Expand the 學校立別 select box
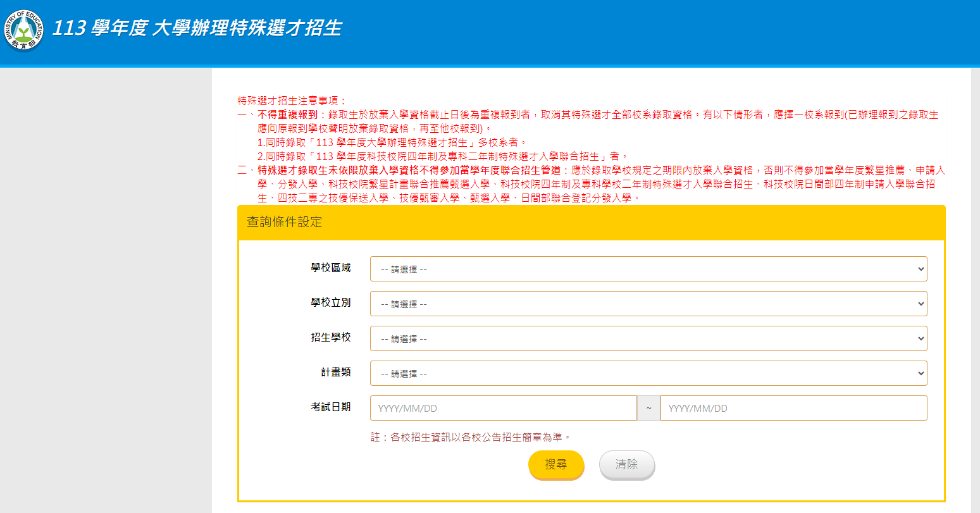Image resolution: width=980 pixels, height=513 pixels. coord(648,304)
